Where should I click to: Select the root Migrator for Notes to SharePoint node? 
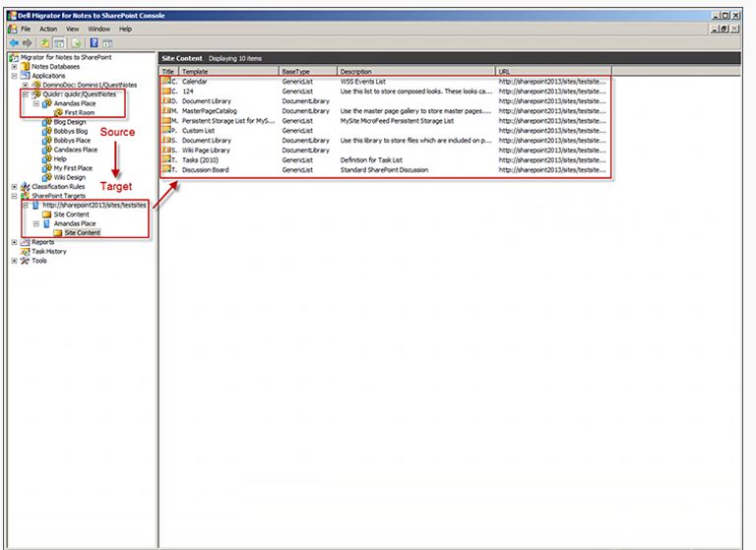click(x=66, y=57)
